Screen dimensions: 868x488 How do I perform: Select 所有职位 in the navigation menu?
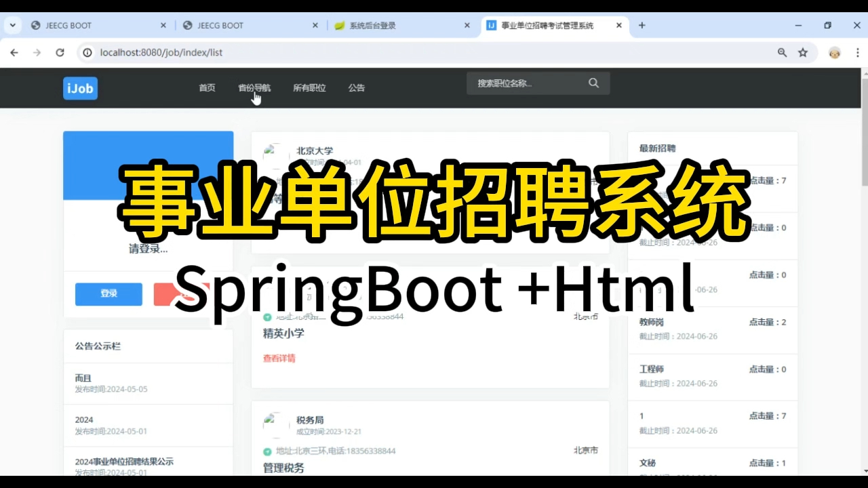click(309, 87)
